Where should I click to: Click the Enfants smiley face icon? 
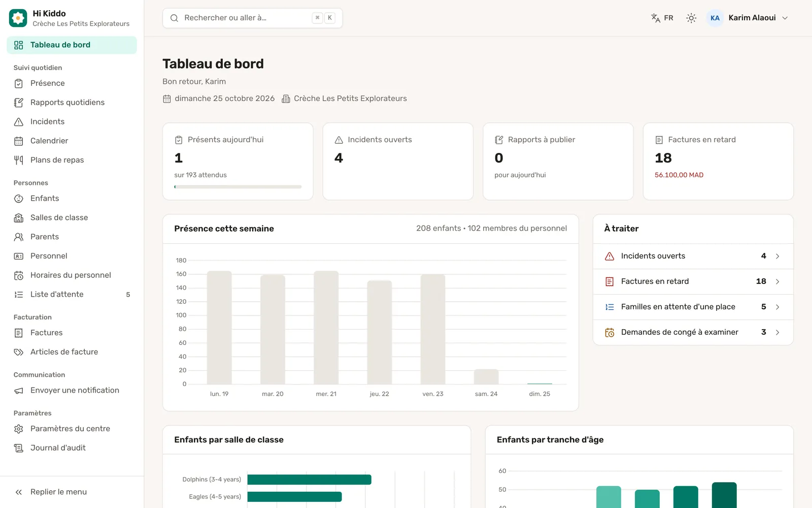[x=19, y=199]
